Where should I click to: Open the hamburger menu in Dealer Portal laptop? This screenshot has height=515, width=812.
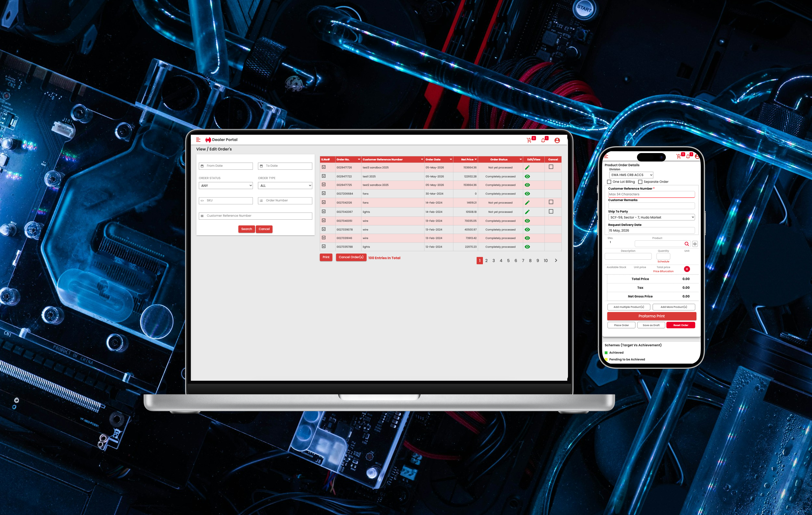[x=198, y=140]
